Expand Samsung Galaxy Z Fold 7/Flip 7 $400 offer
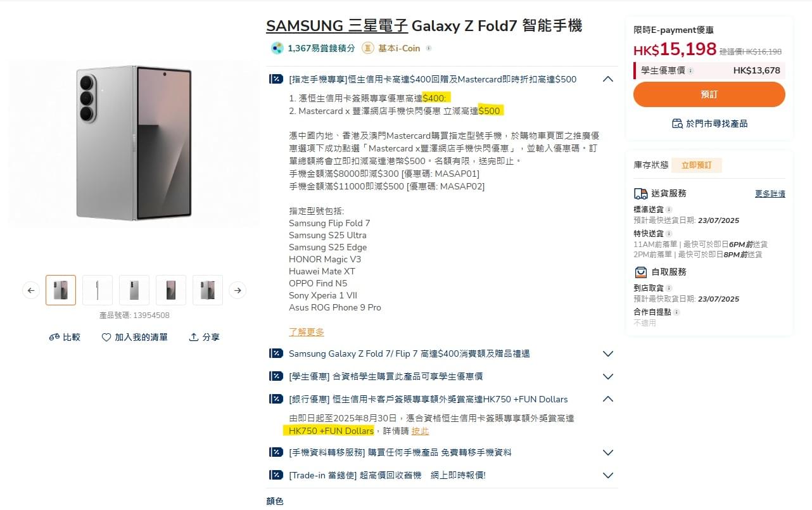This screenshot has height=510, width=812. [608, 354]
